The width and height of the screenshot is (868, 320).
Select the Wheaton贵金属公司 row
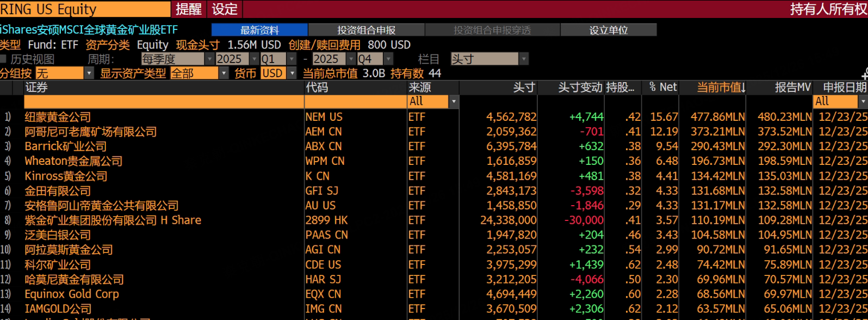434,161
